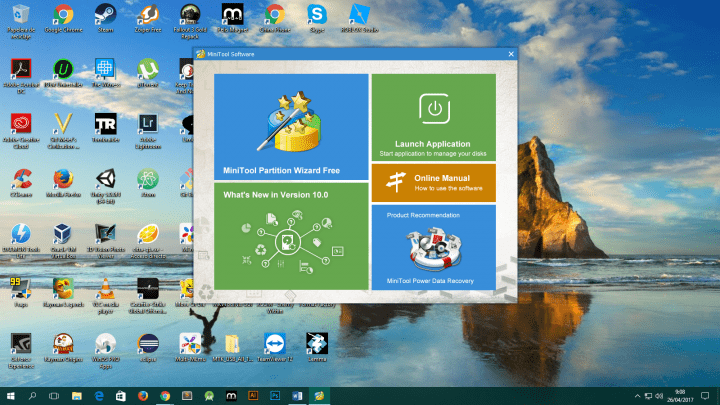Screen dimensions: 720x405
Task: Open the Online Manual tile
Action: click(x=433, y=183)
